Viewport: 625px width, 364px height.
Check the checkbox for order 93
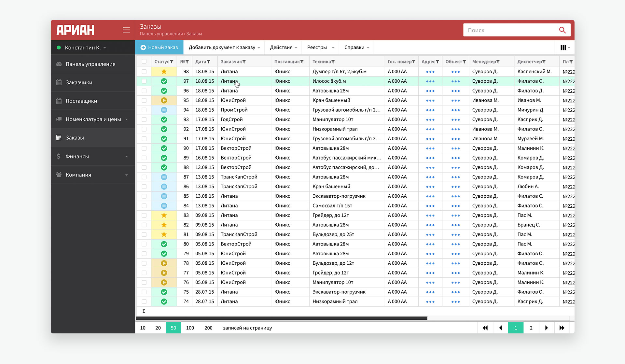coord(144,119)
